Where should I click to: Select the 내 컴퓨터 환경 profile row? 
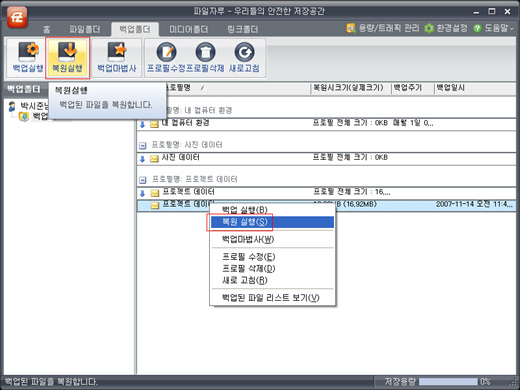(x=326, y=124)
